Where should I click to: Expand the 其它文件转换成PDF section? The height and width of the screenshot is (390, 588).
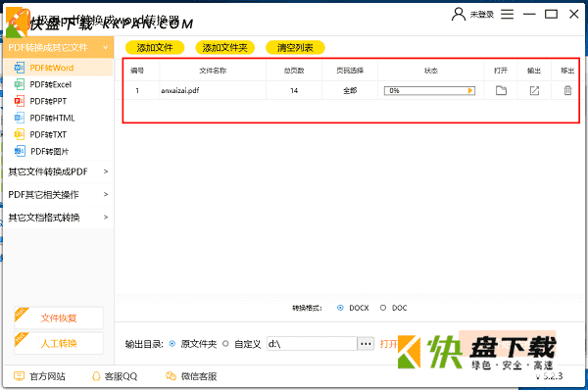pos(58,171)
